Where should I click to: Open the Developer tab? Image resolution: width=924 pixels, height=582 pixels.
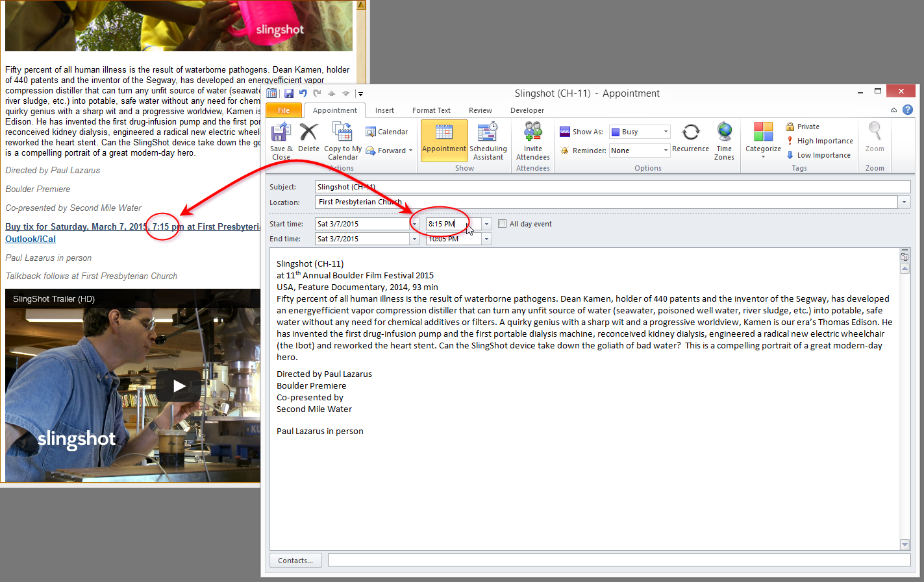pos(527,110)
